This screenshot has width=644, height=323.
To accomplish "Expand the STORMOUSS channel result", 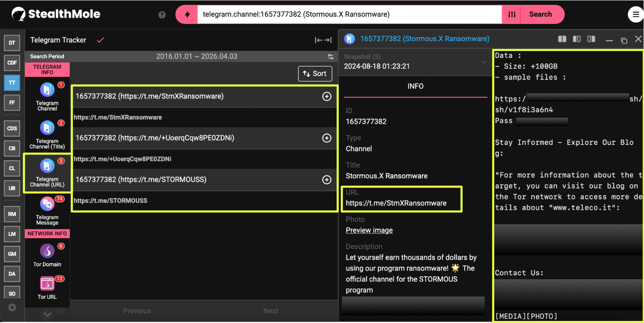I will (x=327, y=180).
